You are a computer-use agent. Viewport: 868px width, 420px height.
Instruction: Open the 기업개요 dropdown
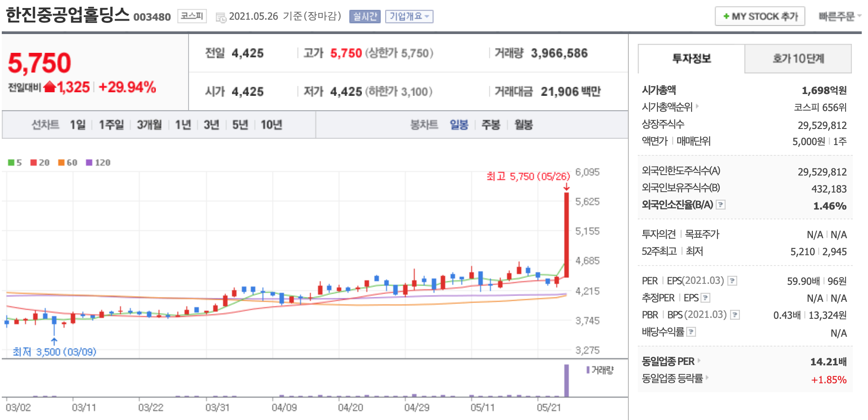tap(409, 17)
